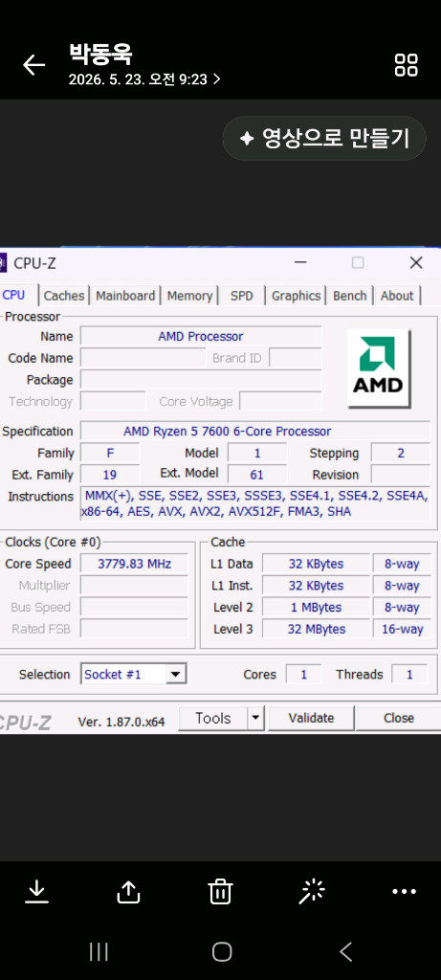The width and height of the screenshot is (441, 980).
Task: Tap the 영상으로 만들기 button
Action: 324,138
